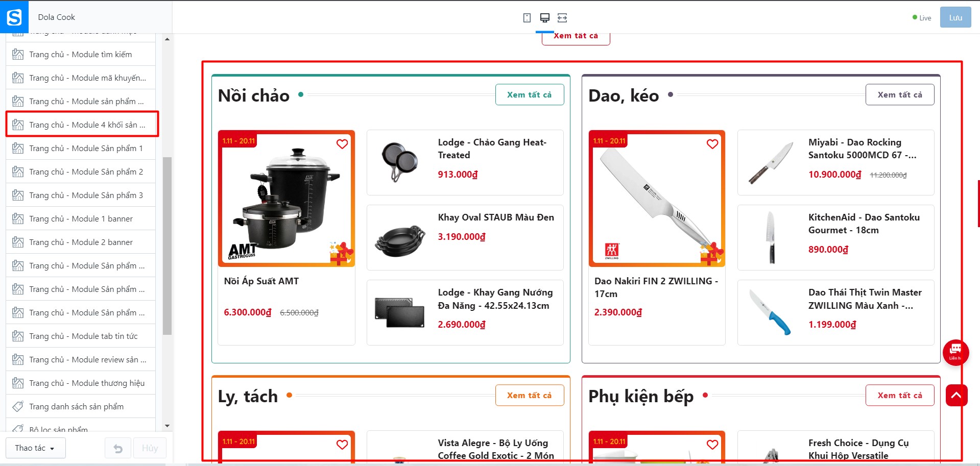
Task: Click the icon beside Module tab tin tức
Action: (18, 336)
